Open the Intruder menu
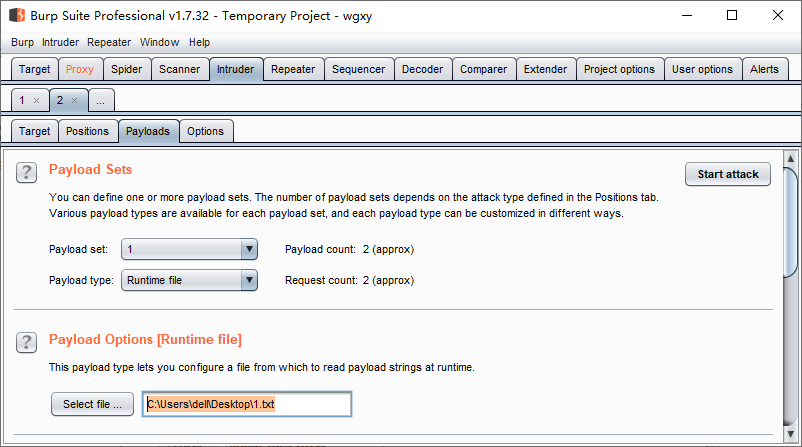This screenshot has height=447, width=802. coord(60,42)
